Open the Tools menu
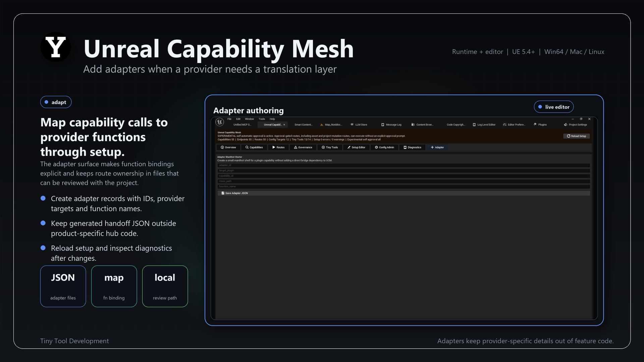Image resolution: width=644 pixels, height=362 pixels. pos(262,119)
